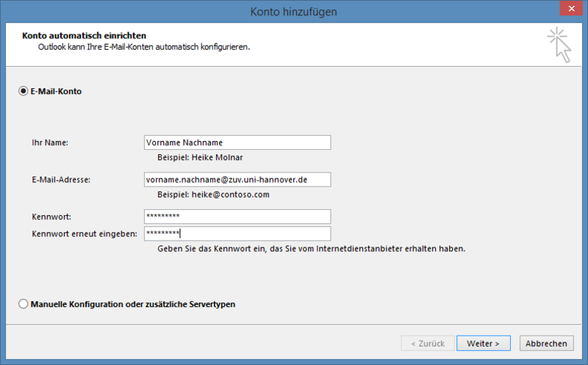The width and height of the screenshot is (588, 365).
Task: Click the Internetdienstanbieter password hint text
Action: click(x=311, y=249)
